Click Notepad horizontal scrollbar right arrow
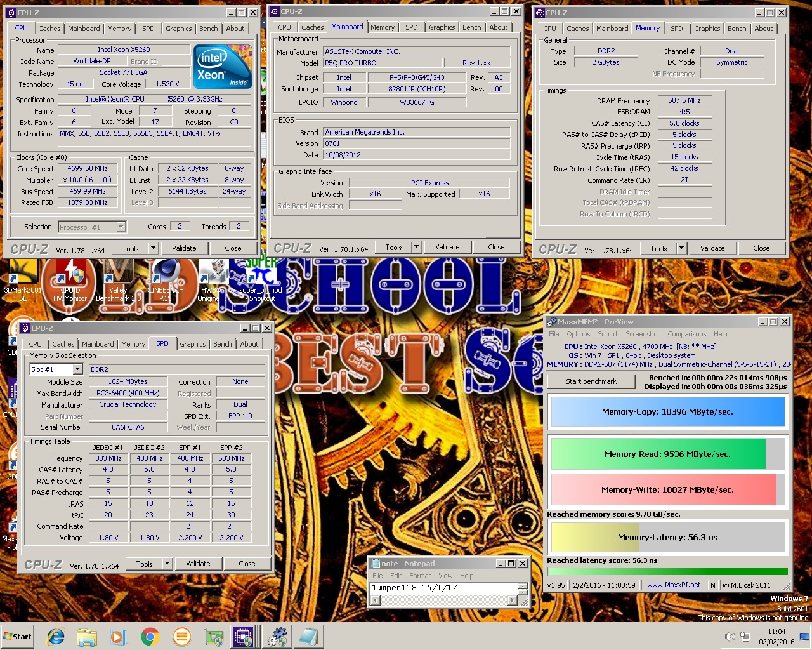812x650 pixels. [513, 600]
